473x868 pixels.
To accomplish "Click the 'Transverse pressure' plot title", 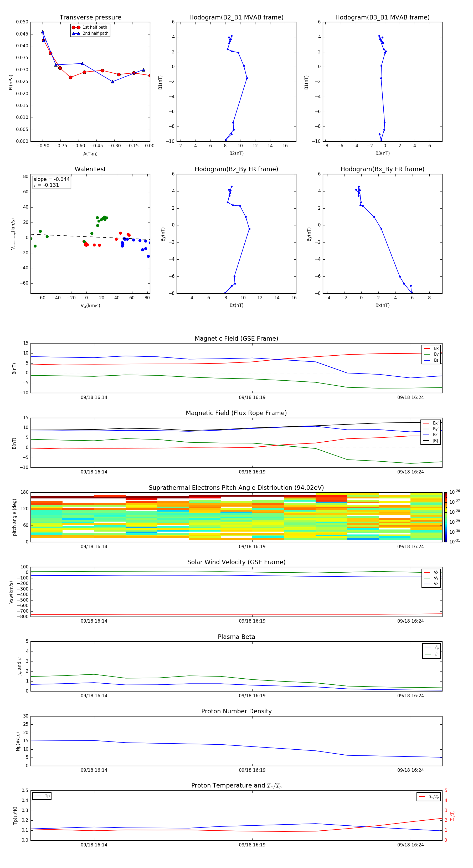I will (90, 17).
